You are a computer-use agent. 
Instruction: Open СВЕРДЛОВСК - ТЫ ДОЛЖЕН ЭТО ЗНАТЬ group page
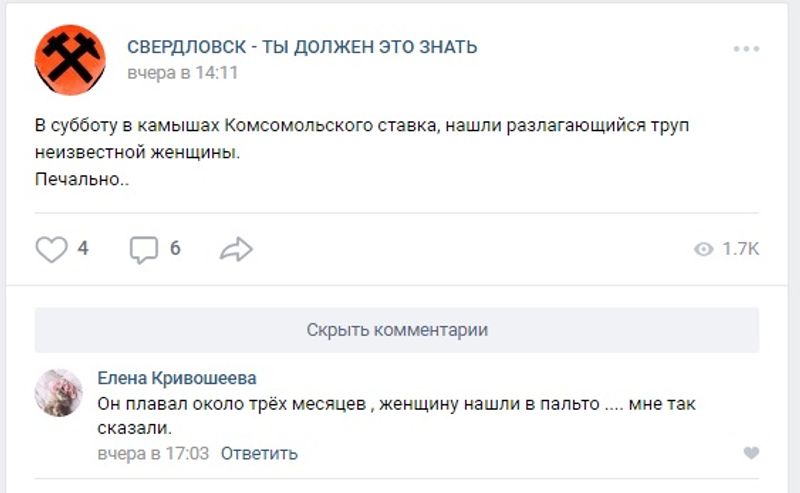[x=302, y=47]
